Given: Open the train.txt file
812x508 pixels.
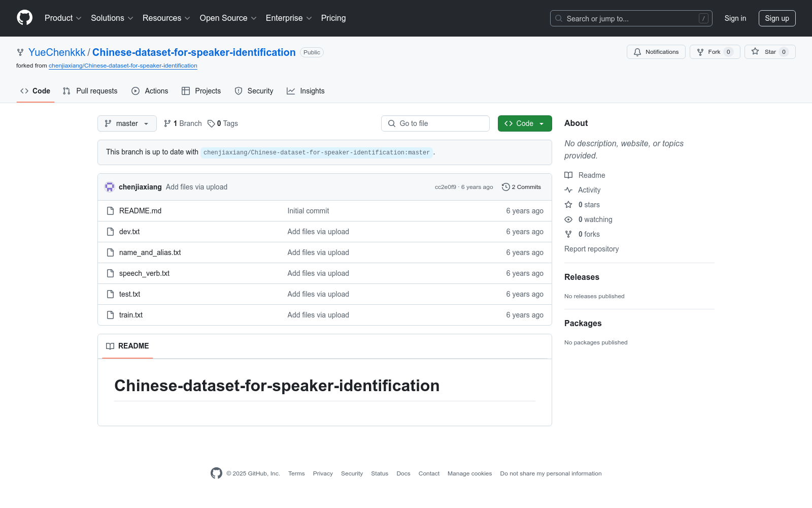Looking at the screenshot, I should 131,315.
